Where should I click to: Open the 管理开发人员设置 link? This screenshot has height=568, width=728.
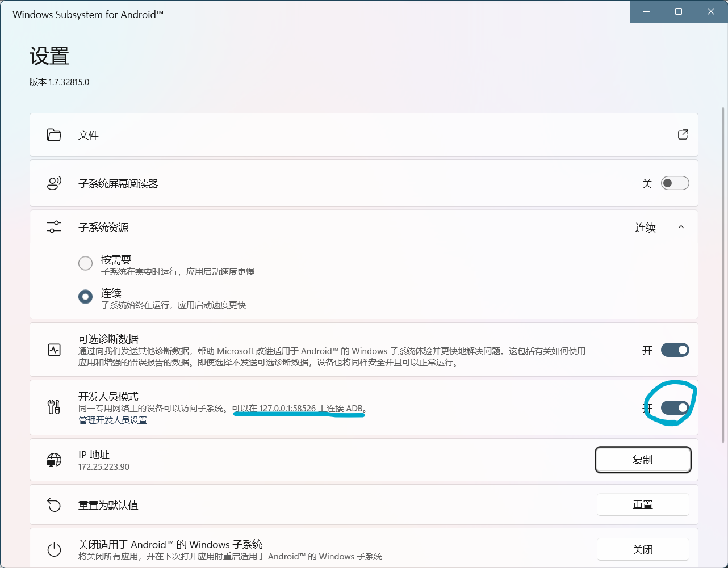(x=112, y=420)
